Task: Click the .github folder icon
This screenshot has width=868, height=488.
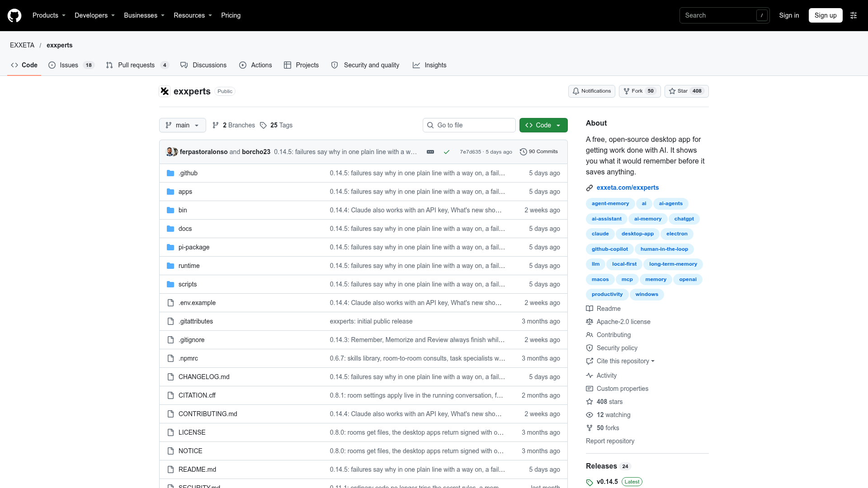Action: [x=170, y=173]
